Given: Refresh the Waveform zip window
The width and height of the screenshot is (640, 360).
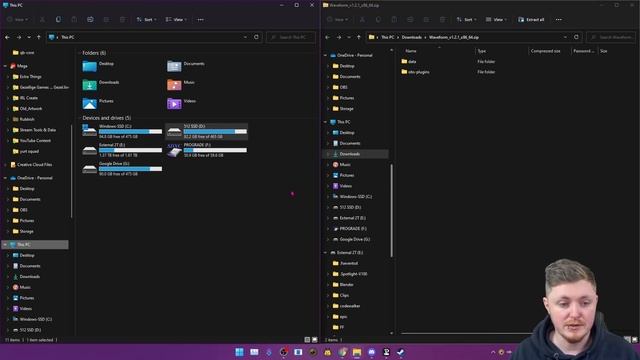Looking at the screenshot, I should click(x=576, y=37).
